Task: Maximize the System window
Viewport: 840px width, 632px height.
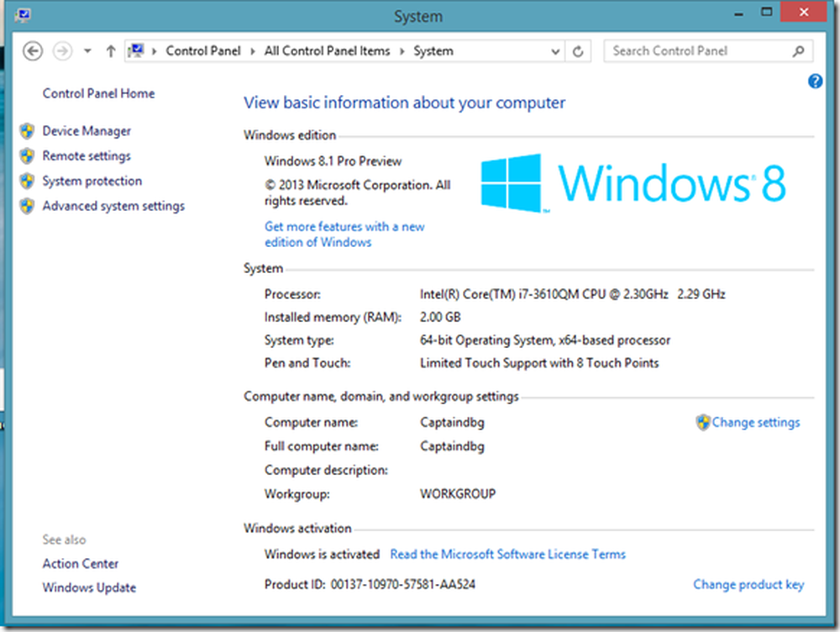Action: [767, 13]
